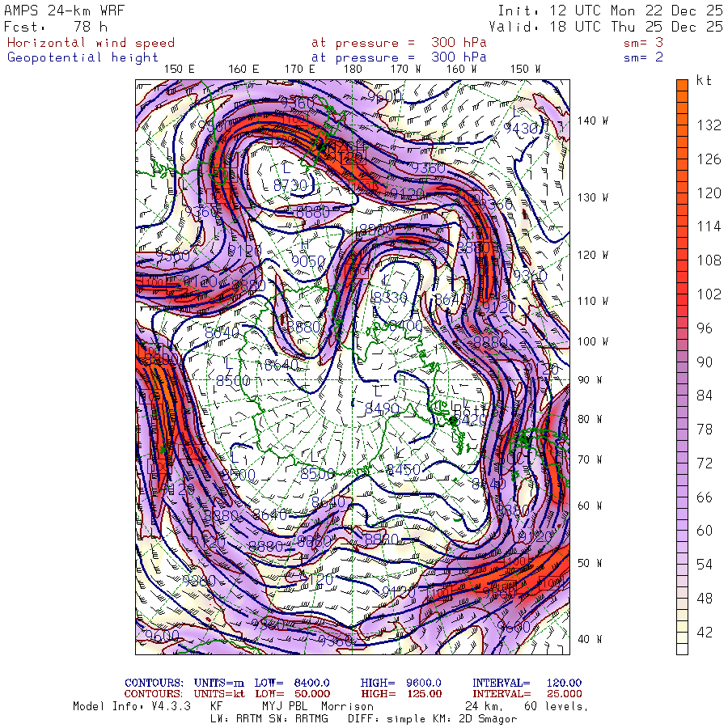Click the '50 W' label on right edge
Image resolution: width=728 pixels, height=728 pixels.
[x=590, y=563]
